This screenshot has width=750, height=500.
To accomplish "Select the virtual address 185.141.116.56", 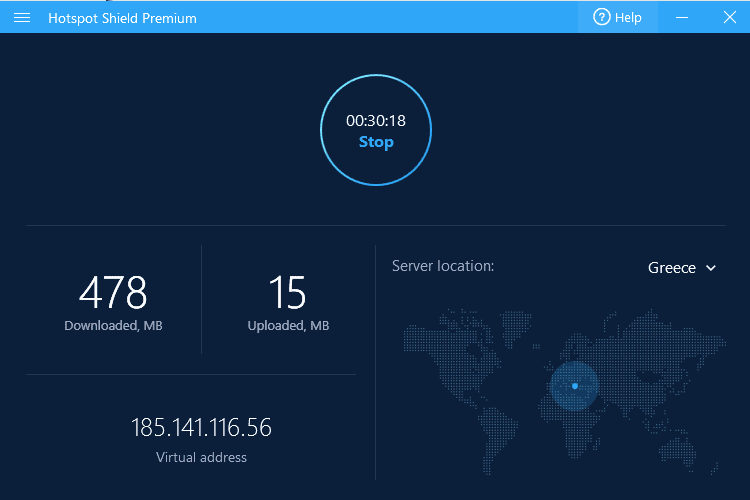I will (201, 427).
